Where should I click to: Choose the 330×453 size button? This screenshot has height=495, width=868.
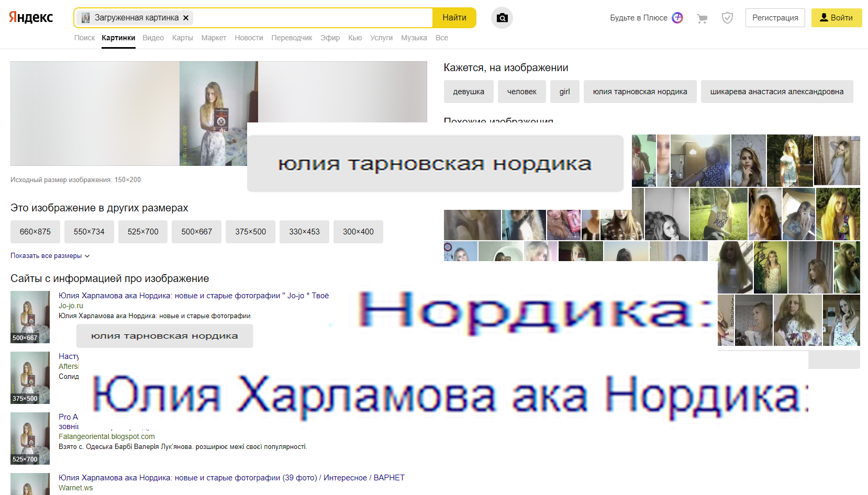click(304, 232)
